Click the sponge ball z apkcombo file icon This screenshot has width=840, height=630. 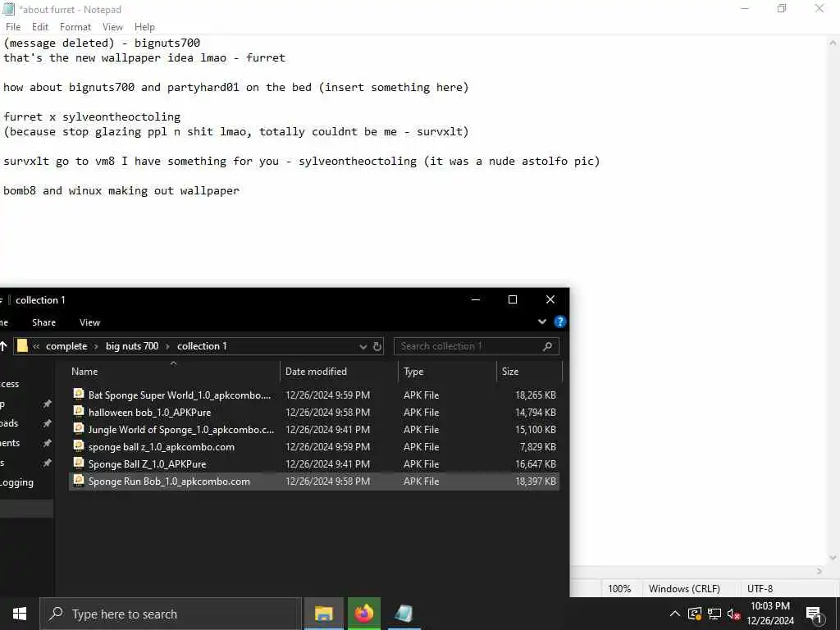79,445
